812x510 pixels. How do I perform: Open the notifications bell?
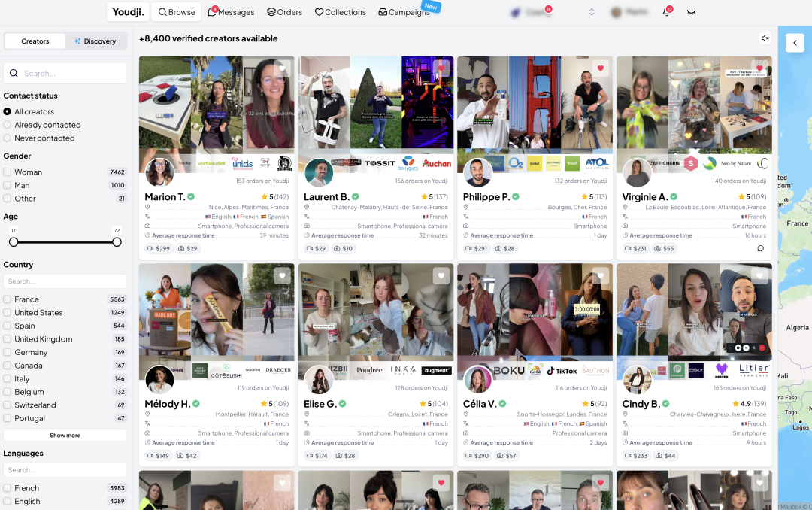[x=666, y=12]
